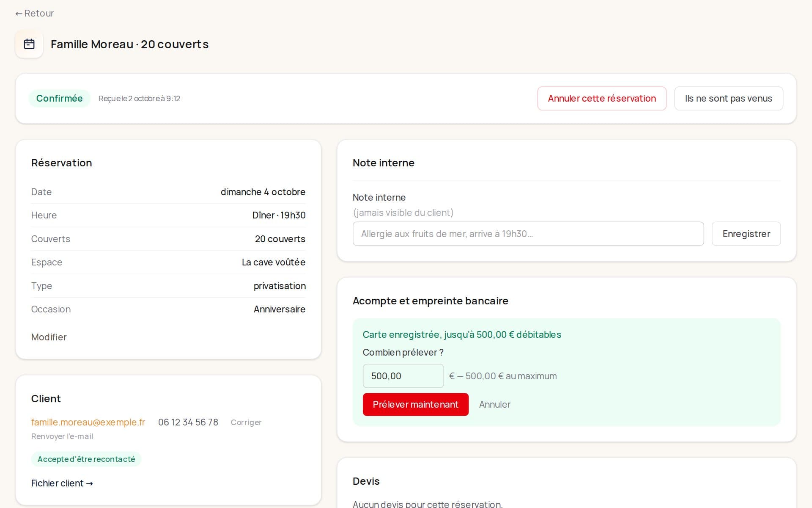The width and height of the screenshot is (812, 508).
Task: Click Annuler cette réservation button
Action: (602, 98)
